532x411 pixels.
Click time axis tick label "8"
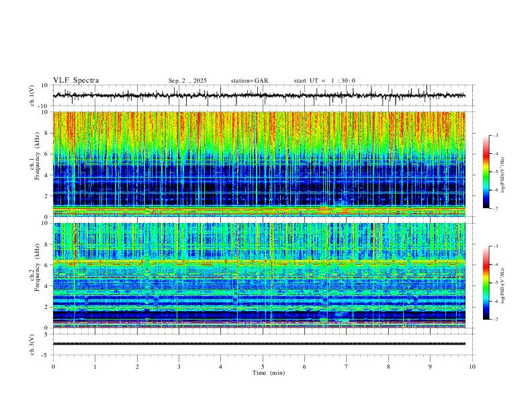388,367
